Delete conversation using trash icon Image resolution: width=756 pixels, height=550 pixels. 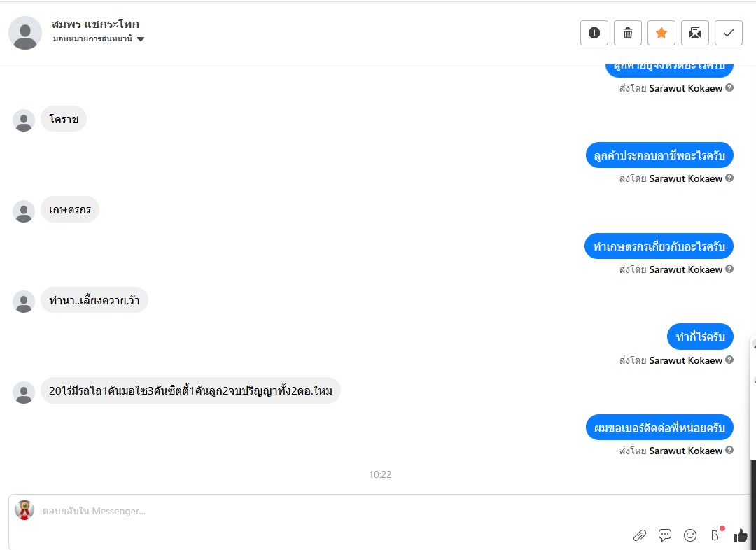[x=628, y=33]
